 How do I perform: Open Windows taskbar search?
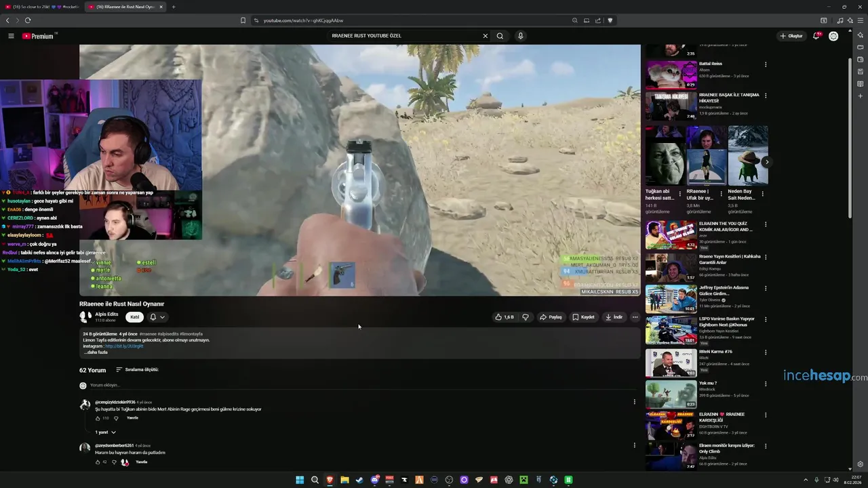pos(315,480)
